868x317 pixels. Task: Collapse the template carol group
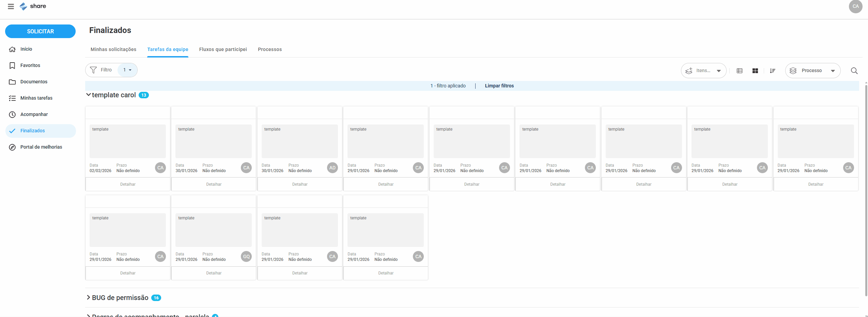tap(89, 95)
